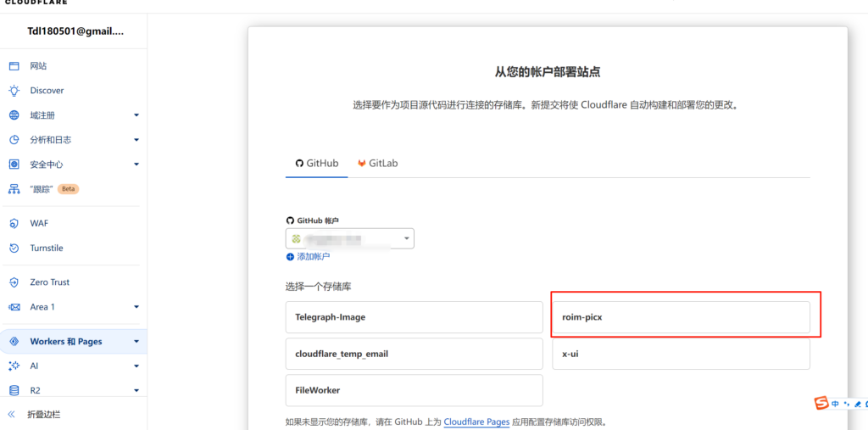Screen dimensions: 868x430
Task: Click the Discover lightbulb icon
Action: coord(14,91)
